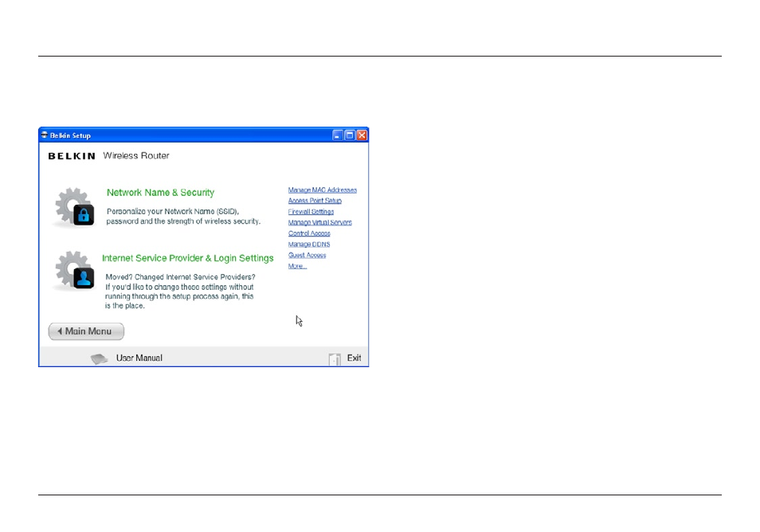
Task: Open Network Name & Security settings
Action: pyautogui.click(x=160, y=193)
